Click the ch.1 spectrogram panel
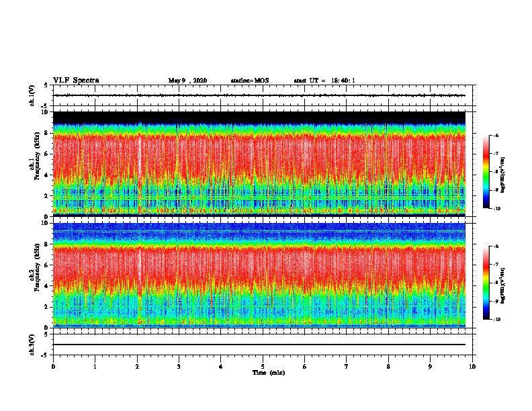532x411 pixels. coord(259,164)
